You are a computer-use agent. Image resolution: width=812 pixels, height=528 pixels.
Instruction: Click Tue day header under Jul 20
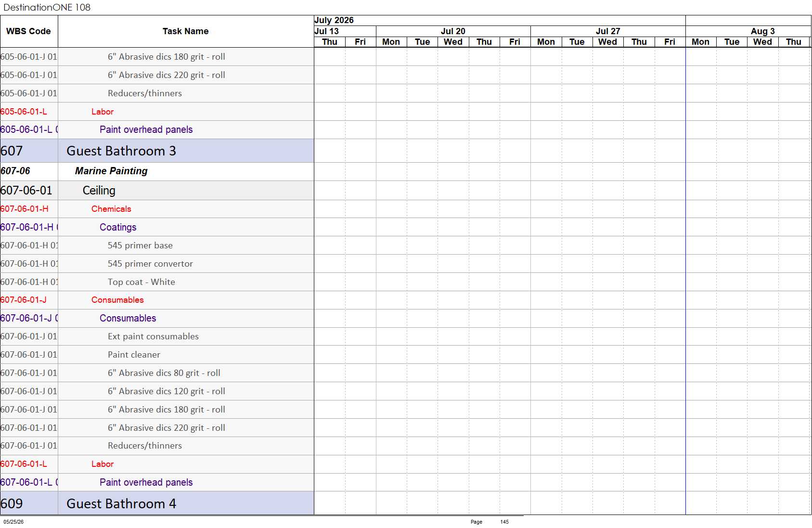(422, 42)
